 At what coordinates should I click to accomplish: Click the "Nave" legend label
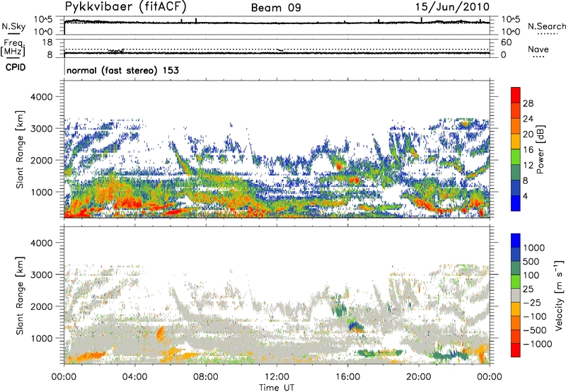click(538, 50)
